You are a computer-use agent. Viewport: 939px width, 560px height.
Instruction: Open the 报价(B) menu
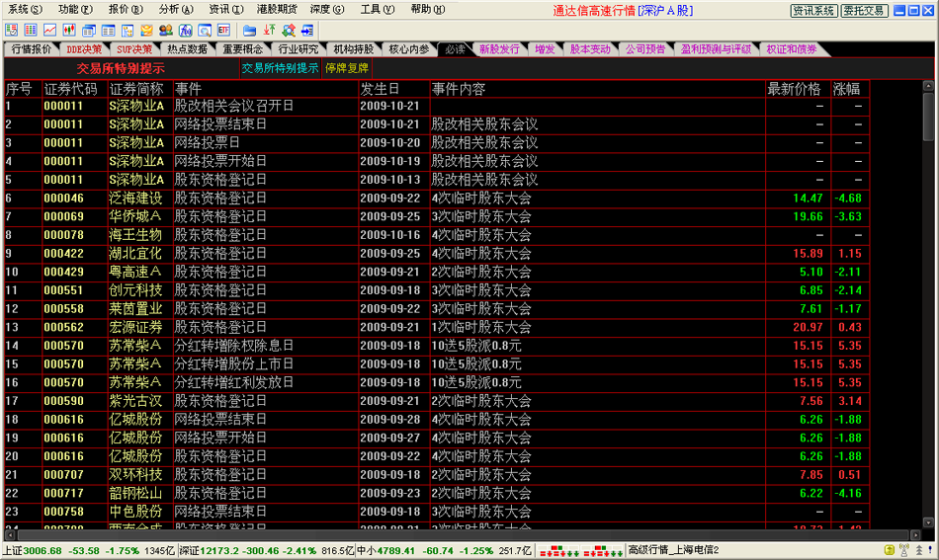pos(126,10)
